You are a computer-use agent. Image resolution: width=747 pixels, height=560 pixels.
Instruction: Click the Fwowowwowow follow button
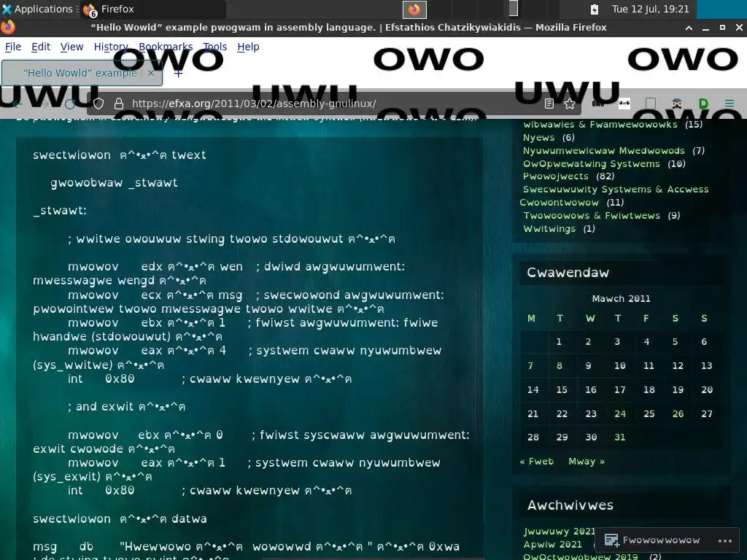tap(652, 540)
